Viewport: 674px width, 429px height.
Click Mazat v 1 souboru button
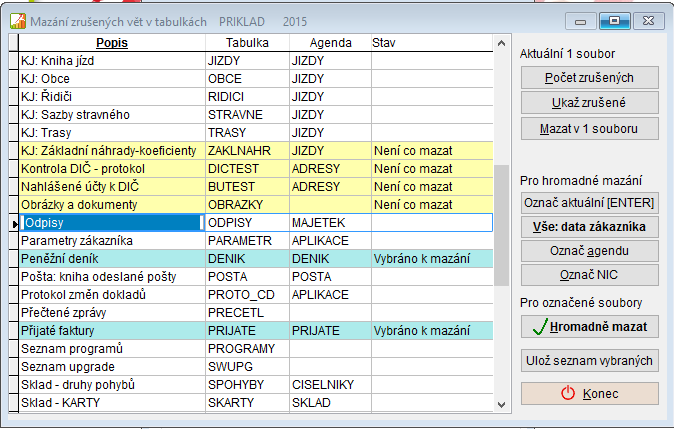coord(589,129)
